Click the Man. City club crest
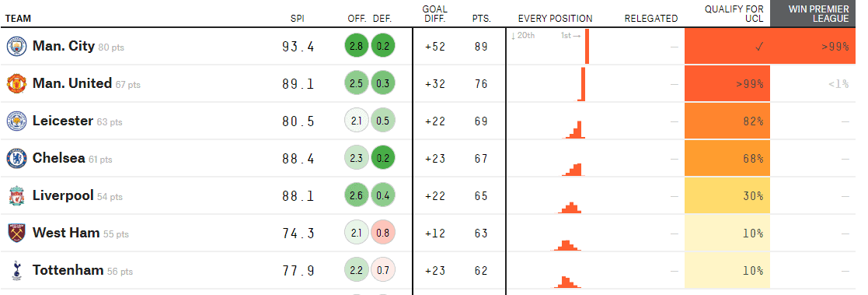 (16, 46)
